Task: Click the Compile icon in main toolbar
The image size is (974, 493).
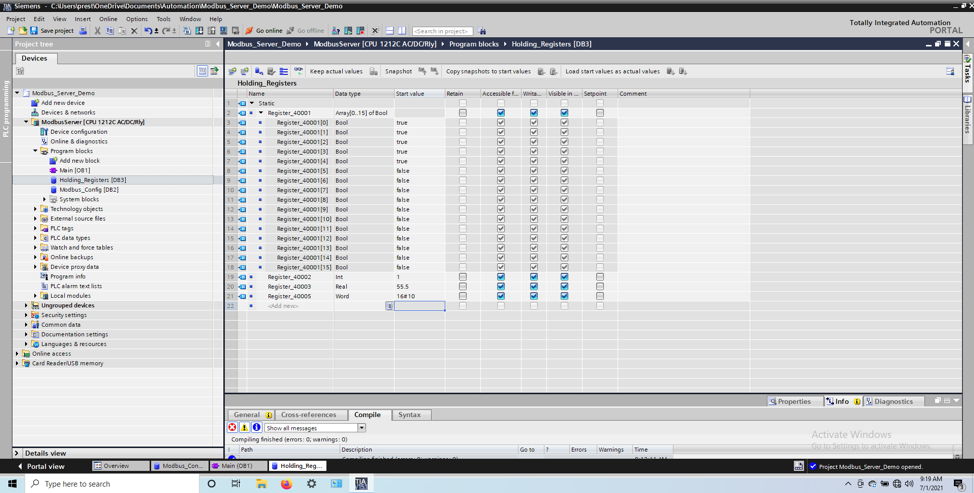Action: [x=187, y=30]
